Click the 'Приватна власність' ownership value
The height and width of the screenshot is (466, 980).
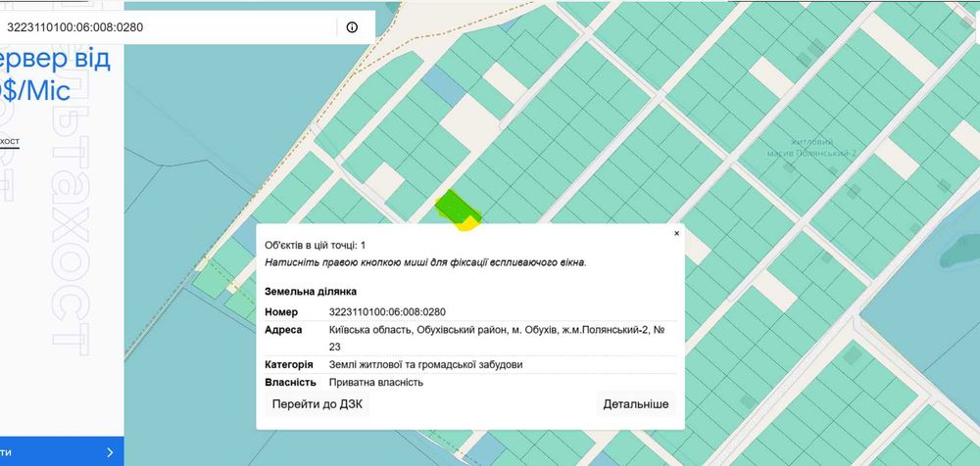[376, 382]
